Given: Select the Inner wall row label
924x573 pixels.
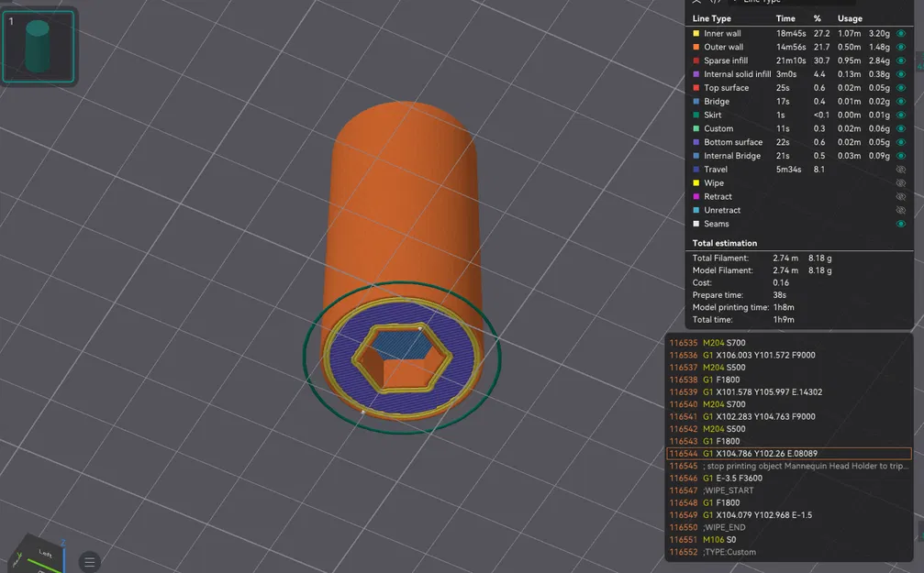Looking at the screenshot, I should pyautogui.click(x=722, y=34).
